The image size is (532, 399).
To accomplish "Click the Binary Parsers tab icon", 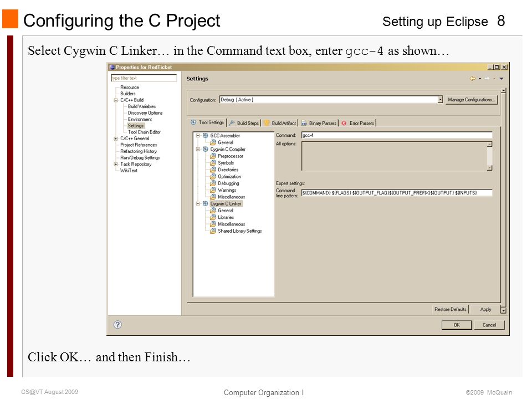I will [304, 123].
